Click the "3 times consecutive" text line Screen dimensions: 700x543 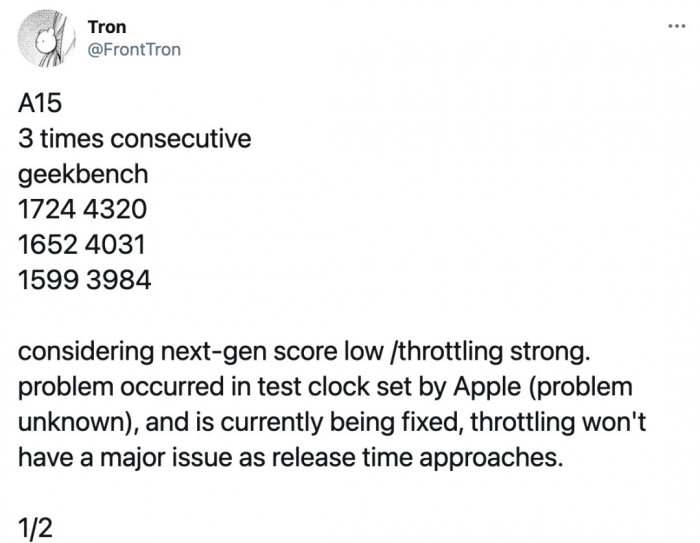134,139
